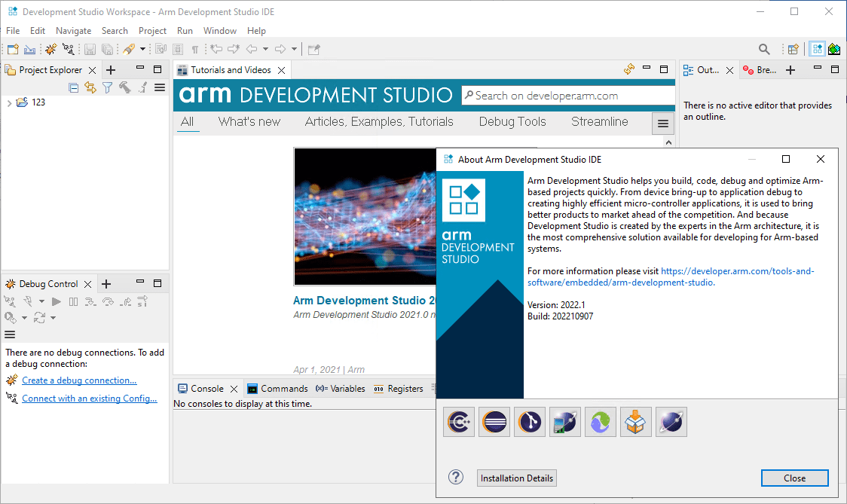Click the Import toolbar icon beside New Project

(29, 49)
